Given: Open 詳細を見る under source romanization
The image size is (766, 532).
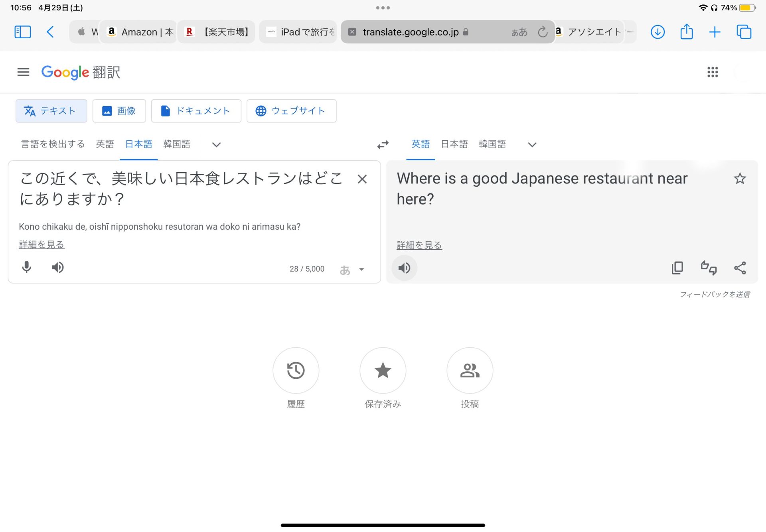Looking at the screenshot, I should [x=41, y=244].
